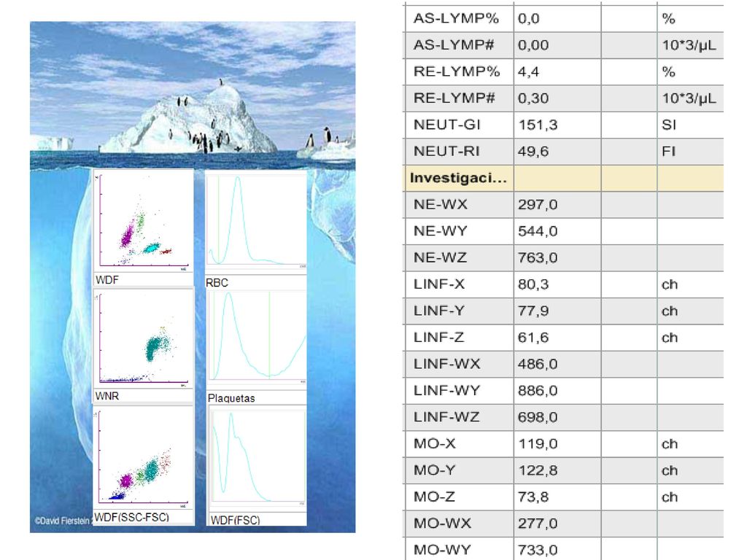Select the NEUT-GI row label

(x=447, y=125)
